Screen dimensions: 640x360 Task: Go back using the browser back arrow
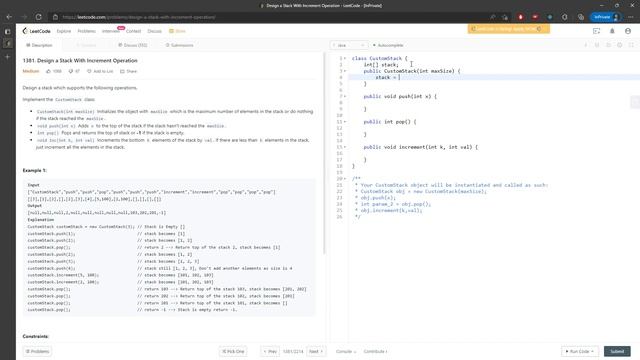9,17
